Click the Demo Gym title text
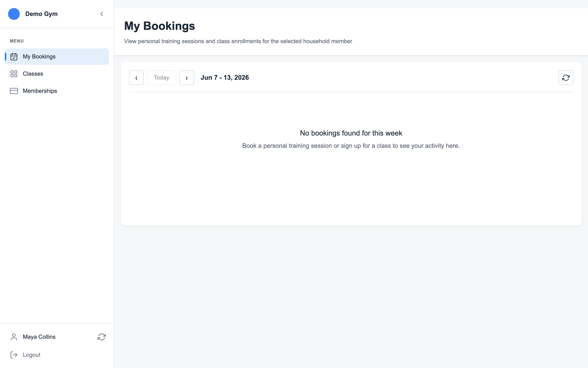 tap(41, 14)
